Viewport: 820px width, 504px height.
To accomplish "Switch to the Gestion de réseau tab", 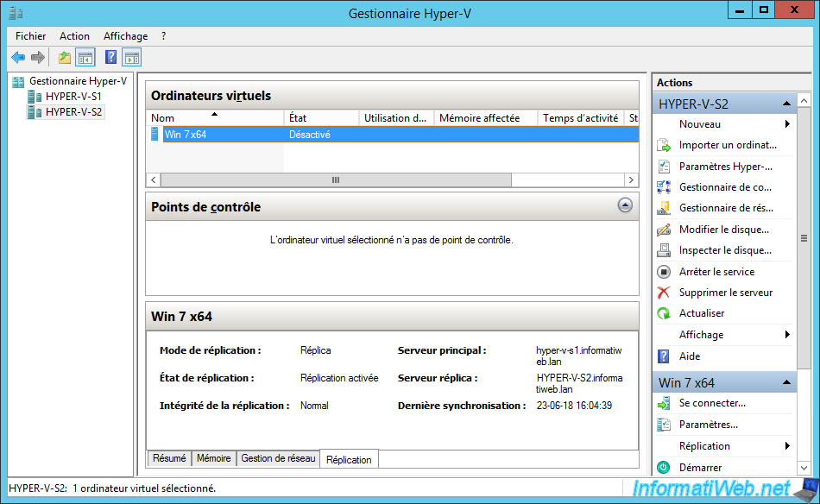I will pos(278,458).
